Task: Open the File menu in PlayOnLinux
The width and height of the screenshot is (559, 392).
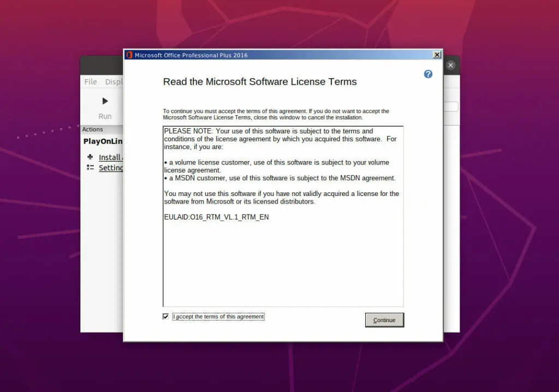Action: 90,81
